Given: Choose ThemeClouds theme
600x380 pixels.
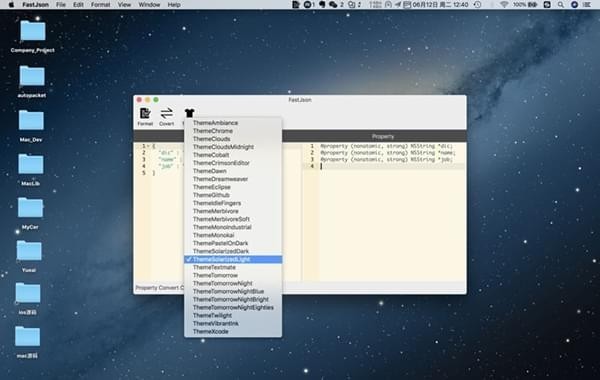Looking at the screenshot, I should [x=233, y=139].
